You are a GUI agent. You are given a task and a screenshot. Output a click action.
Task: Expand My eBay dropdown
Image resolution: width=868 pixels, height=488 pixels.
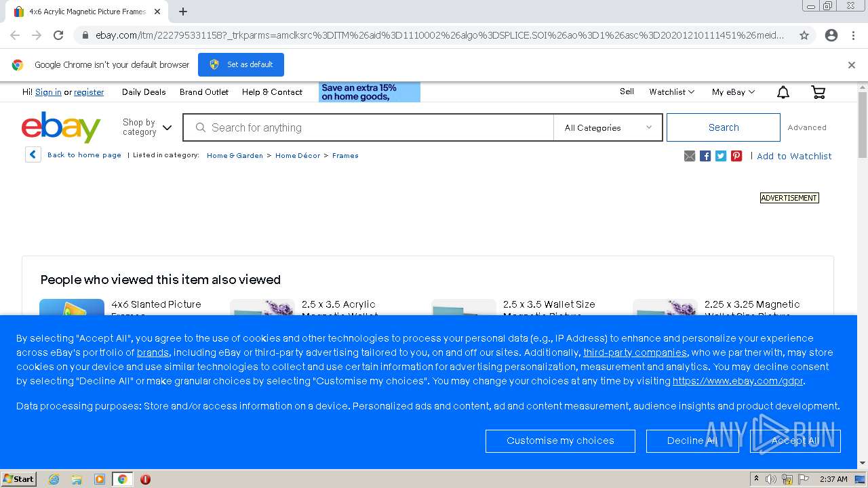tap(733, 92)
